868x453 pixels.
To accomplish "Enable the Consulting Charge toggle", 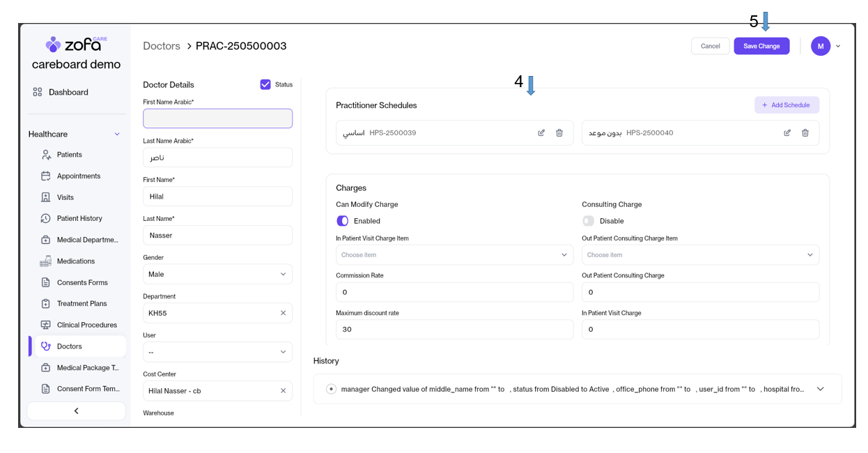I will [x=589, y=221].
